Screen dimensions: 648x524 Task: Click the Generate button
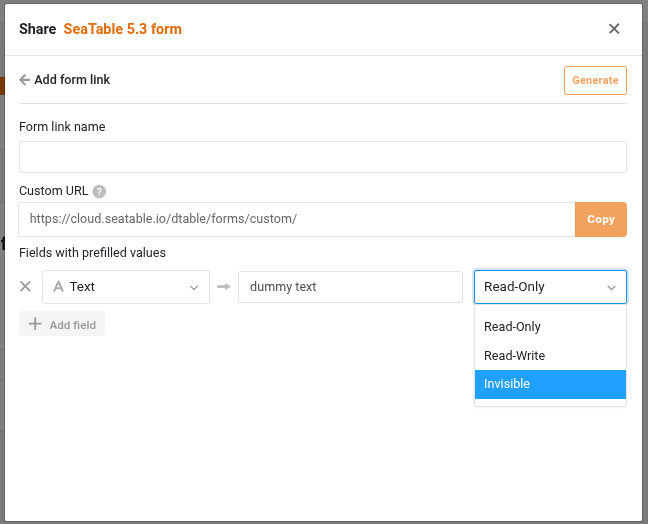coord(595,80)
